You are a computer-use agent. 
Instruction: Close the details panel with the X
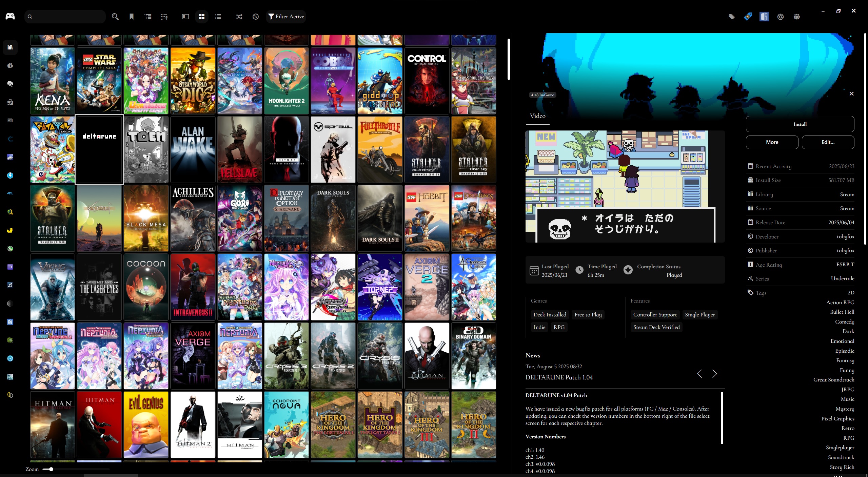[851, 94]
